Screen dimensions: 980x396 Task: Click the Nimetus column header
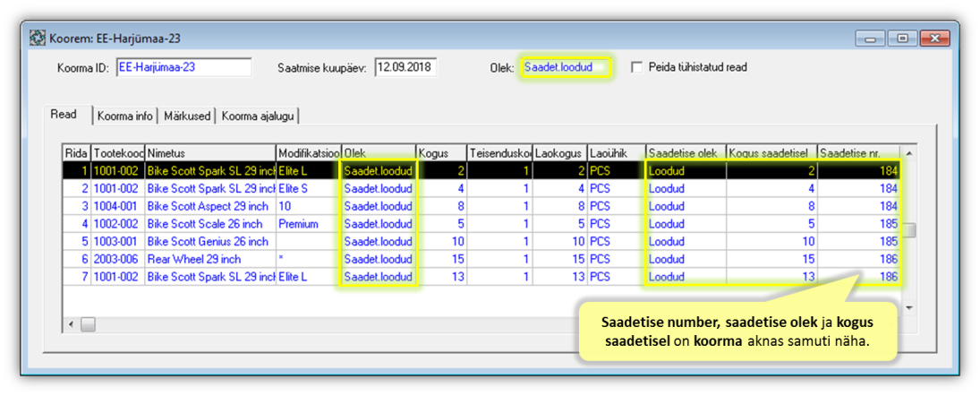pos(210,153)
